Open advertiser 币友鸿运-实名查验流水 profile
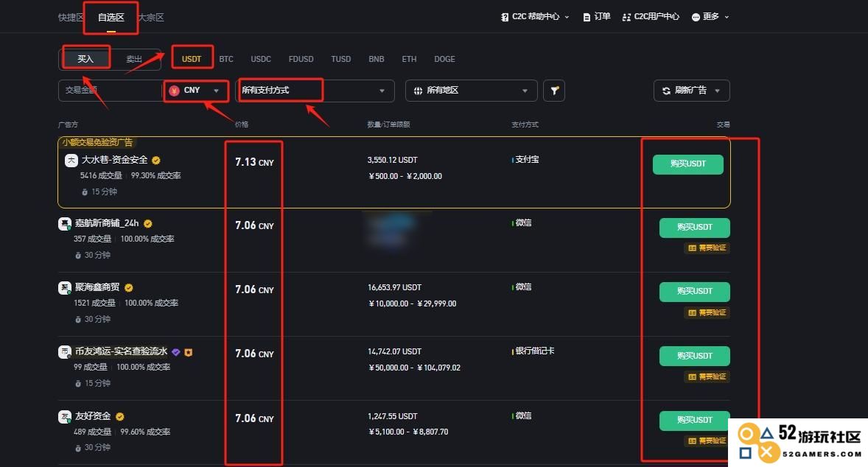This screenshot has height=467, width=868. (122, 351)
